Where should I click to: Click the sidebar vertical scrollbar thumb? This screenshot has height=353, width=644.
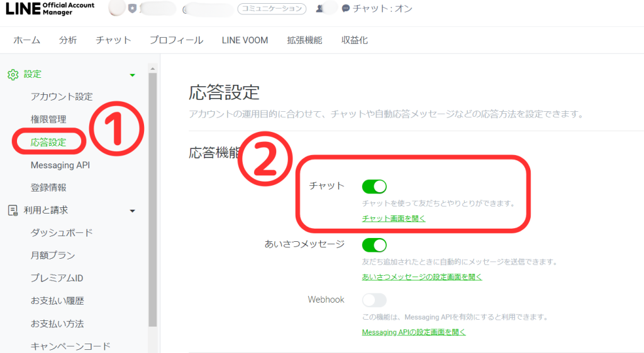[153, 200]
